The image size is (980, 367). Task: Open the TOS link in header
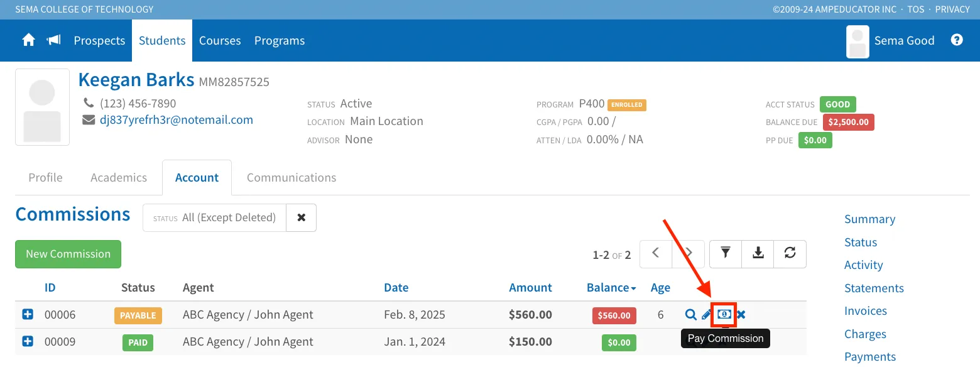[916, 9]
